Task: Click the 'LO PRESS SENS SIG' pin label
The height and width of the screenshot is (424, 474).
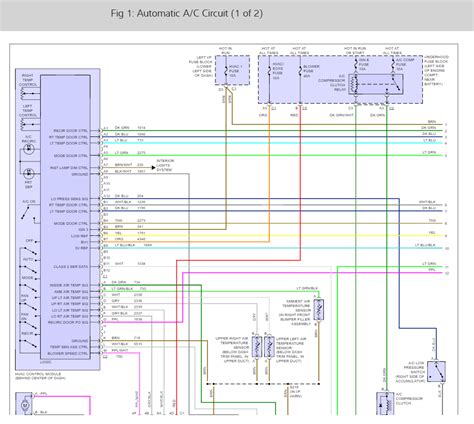Action: pos(69,199)
